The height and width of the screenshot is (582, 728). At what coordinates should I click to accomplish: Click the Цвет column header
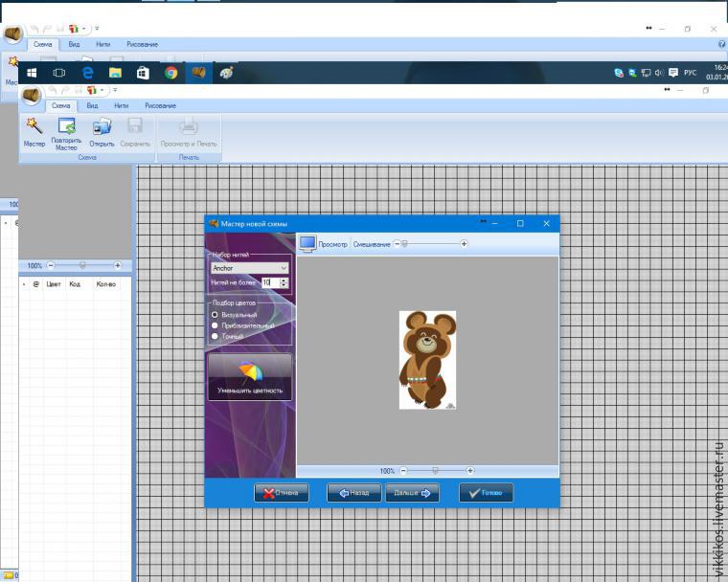pyautogui.click(x=54, y=284)
